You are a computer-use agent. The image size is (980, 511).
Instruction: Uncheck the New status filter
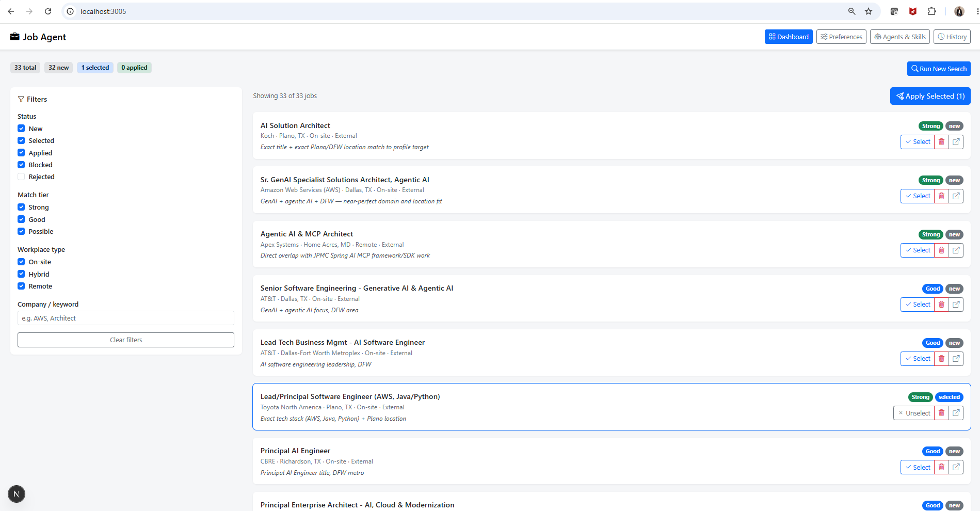[x=21, y=129]
